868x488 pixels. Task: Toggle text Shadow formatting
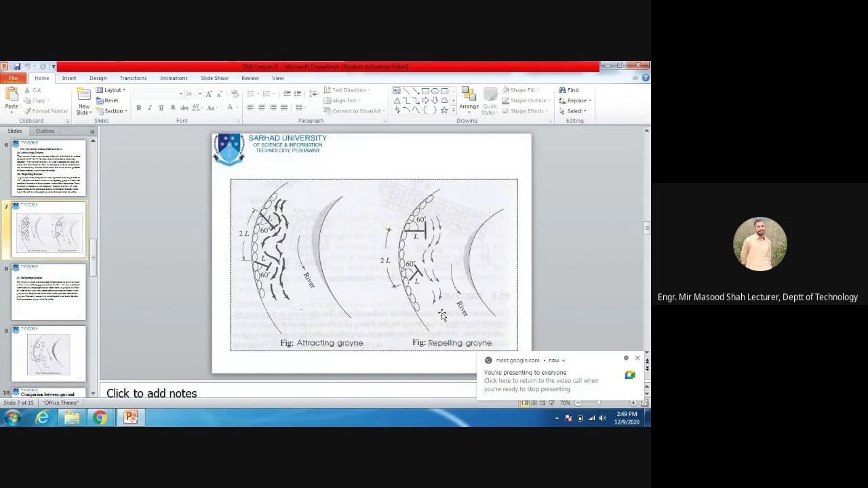172,108
